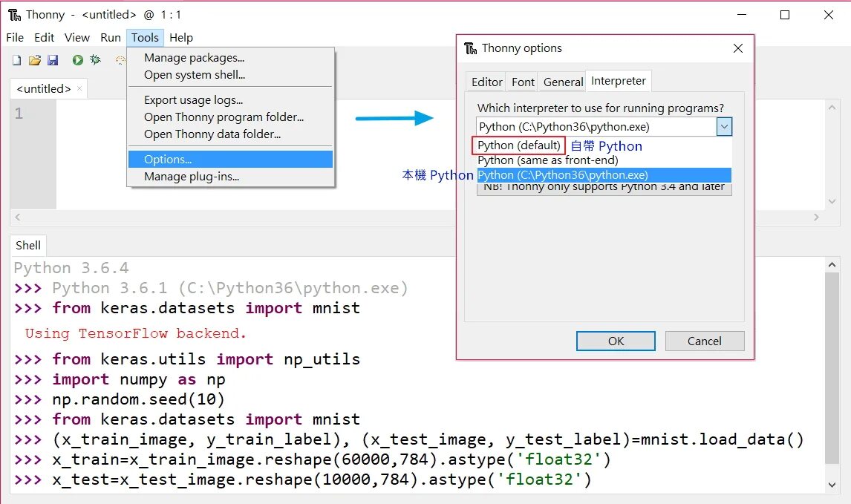Click line number 1 in editor gutter

pos(19,114)
